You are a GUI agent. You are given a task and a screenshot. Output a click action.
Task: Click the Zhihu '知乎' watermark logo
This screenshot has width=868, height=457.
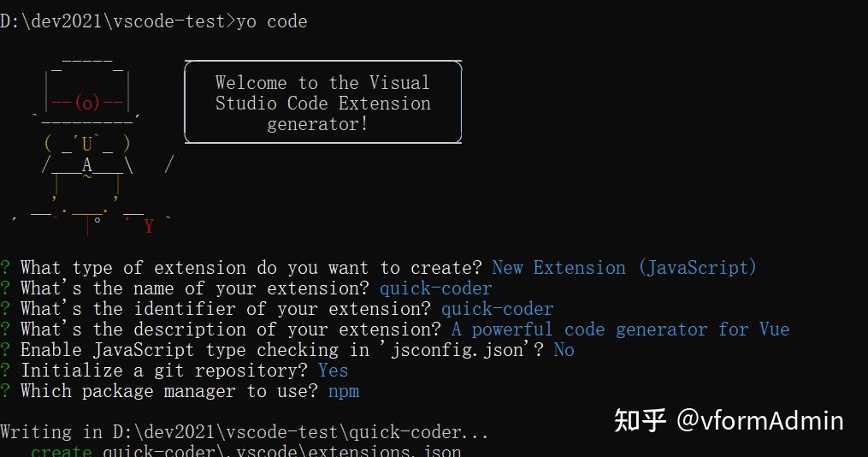click(x=640, y=420)
